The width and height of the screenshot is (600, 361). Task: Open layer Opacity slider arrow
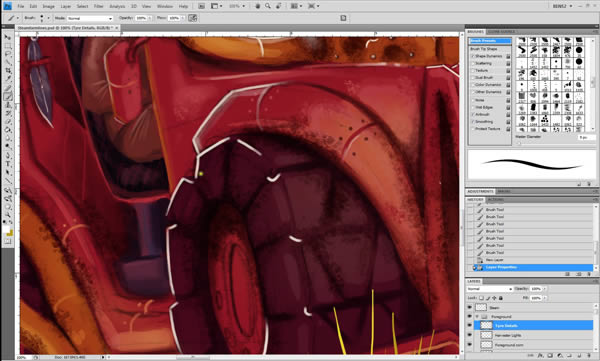click(545, 289)
